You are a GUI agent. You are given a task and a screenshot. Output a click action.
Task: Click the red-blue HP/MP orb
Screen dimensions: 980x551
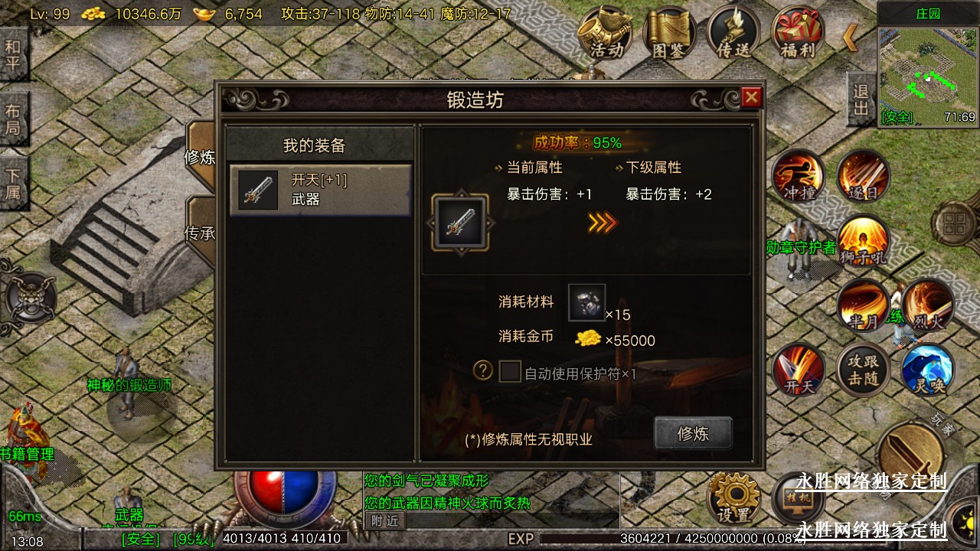click(x=285, y=495)
